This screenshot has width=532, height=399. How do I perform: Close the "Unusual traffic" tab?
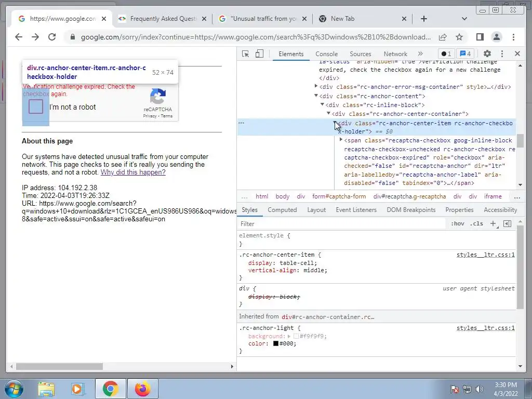(304, 19)
